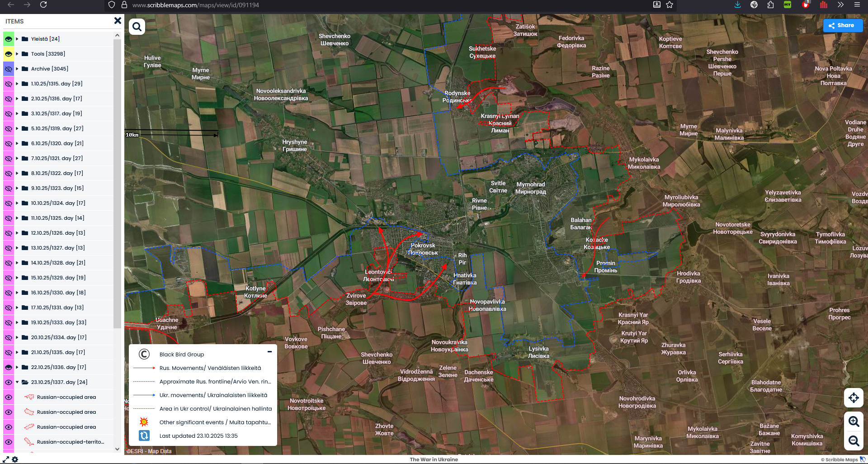The image size is (868, 464).
Task: Zoom in on the map
Action: pos(854,421)
